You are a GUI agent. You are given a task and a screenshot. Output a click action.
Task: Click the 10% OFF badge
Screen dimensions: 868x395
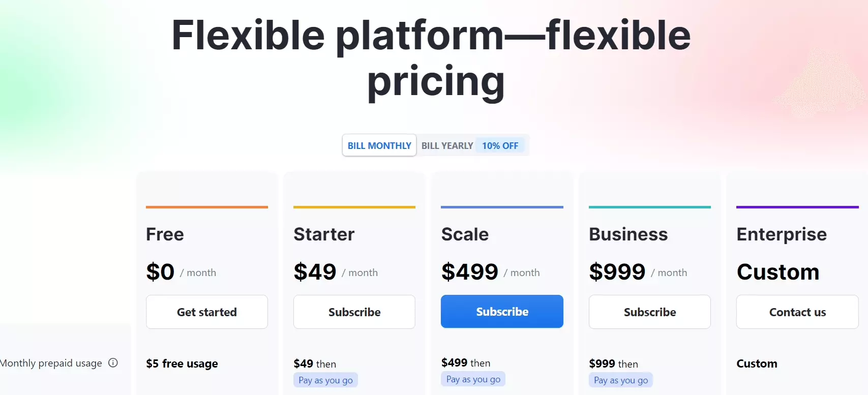(x=500, y=146)
